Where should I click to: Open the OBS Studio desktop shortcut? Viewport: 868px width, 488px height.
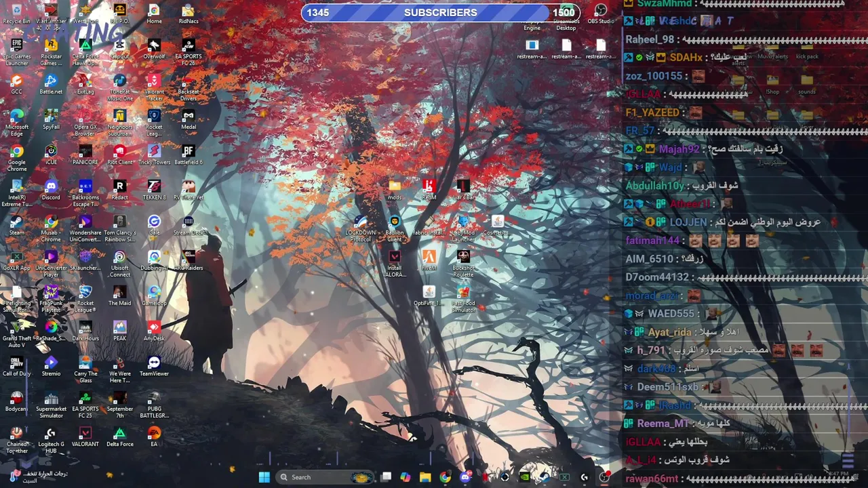click(x=601, y=14)
